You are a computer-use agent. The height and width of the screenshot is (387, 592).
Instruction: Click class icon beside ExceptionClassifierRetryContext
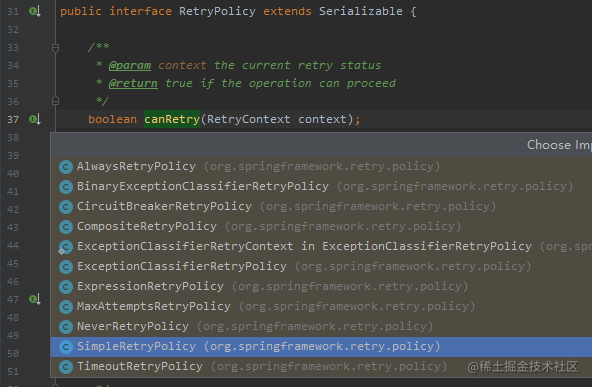point(66,247)
